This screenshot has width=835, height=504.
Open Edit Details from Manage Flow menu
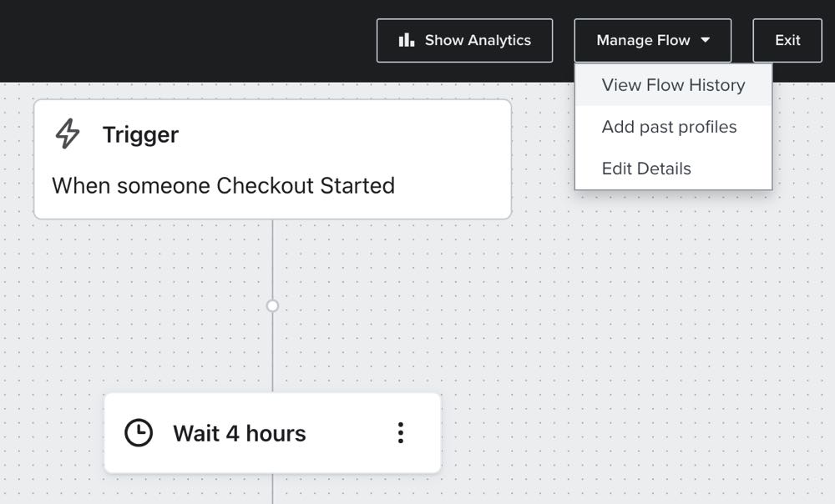(646, 168)
